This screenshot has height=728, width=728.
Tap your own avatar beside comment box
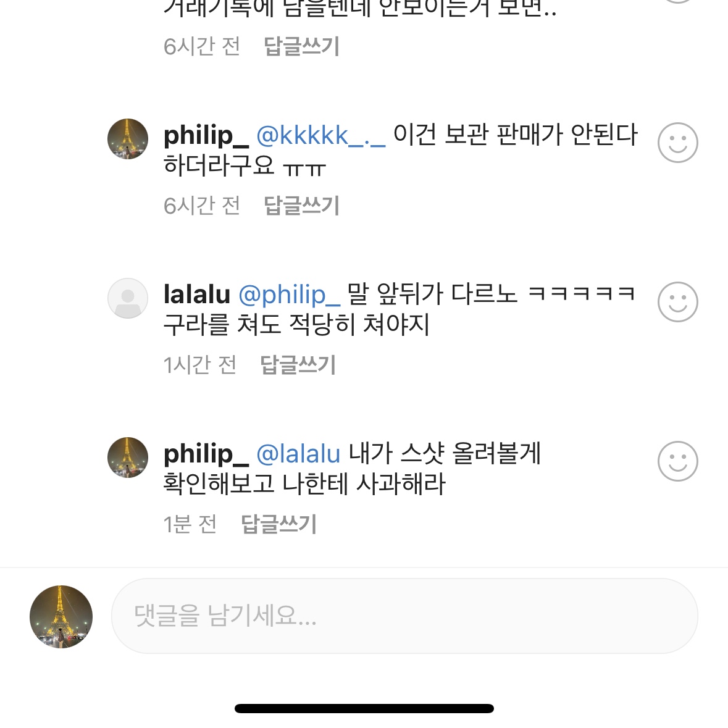pos(61,616)
